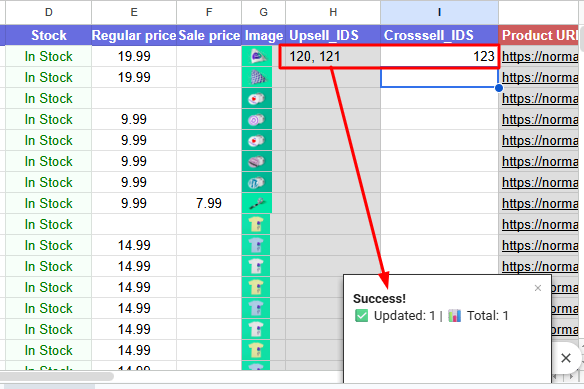
Task: Select regular price 19.99 in first row
Action: coord(134,56)
